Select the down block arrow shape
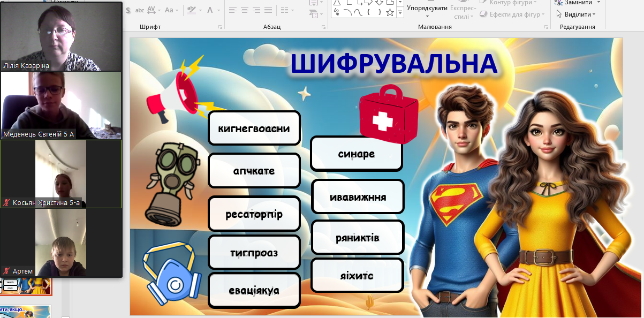 coord(379,3)
